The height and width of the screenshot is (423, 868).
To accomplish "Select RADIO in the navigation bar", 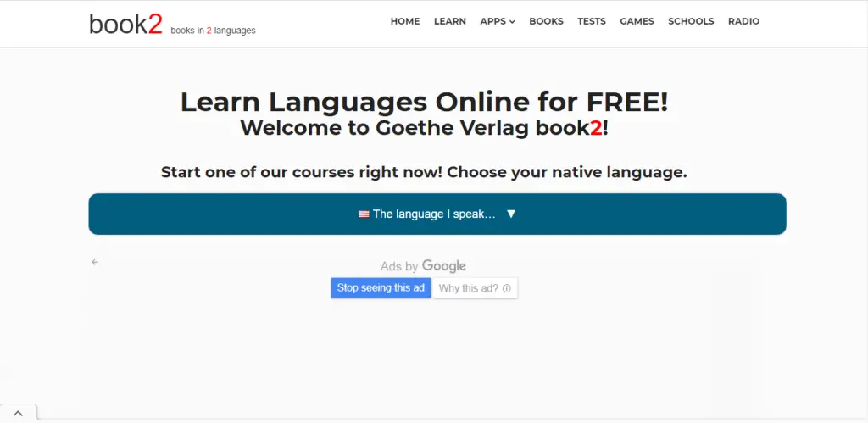I will click(743, 21).
